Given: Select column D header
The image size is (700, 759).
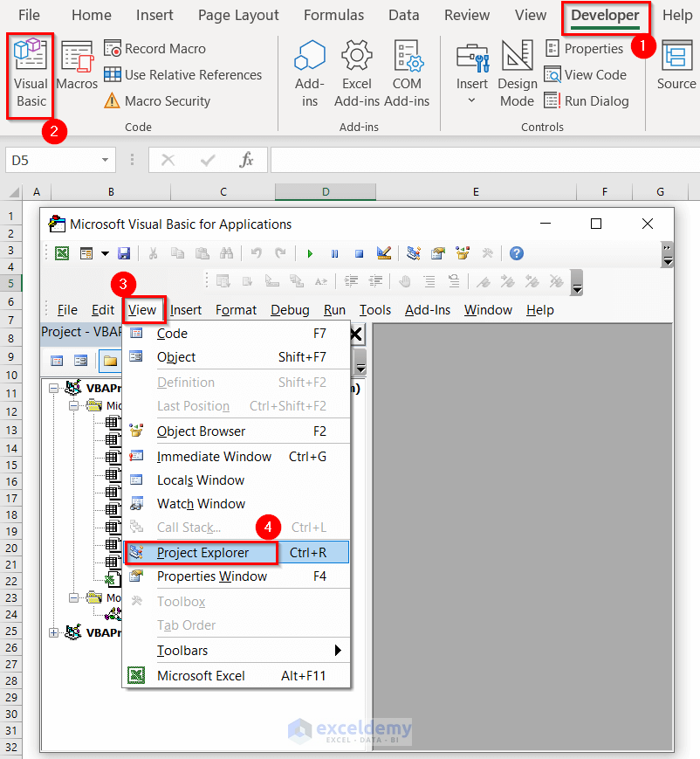Looking at the screenshot, I should 326,191.
